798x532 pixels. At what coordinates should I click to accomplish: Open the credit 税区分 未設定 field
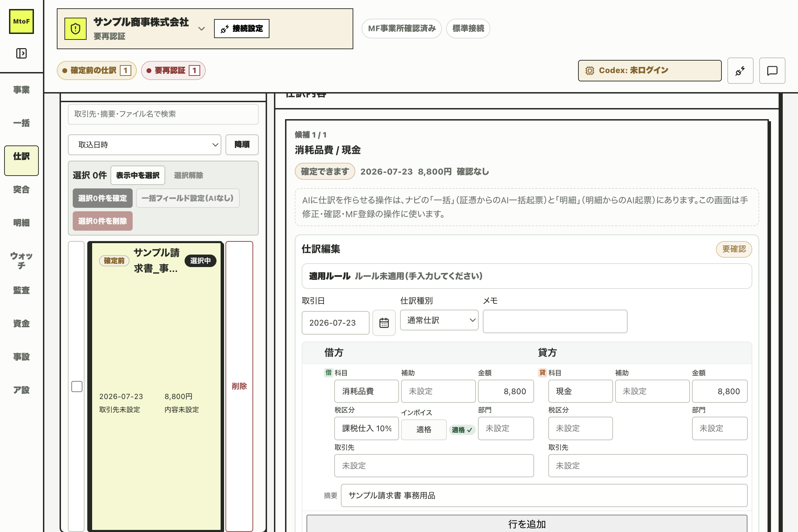580,428
